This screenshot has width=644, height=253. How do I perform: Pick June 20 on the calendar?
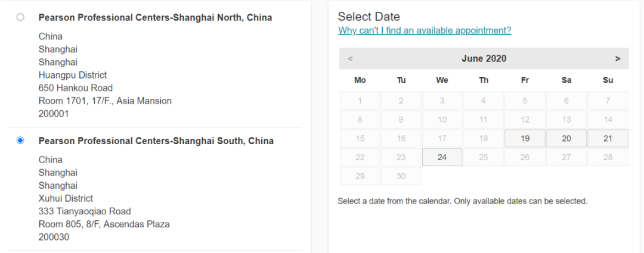[x=566, y=138]
